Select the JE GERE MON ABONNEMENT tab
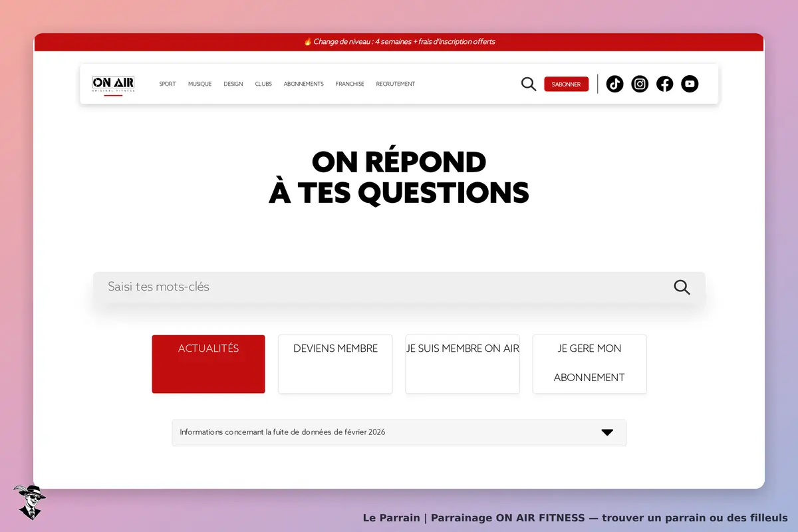Viewport: 798px width, 532px height. click(590, 364)
